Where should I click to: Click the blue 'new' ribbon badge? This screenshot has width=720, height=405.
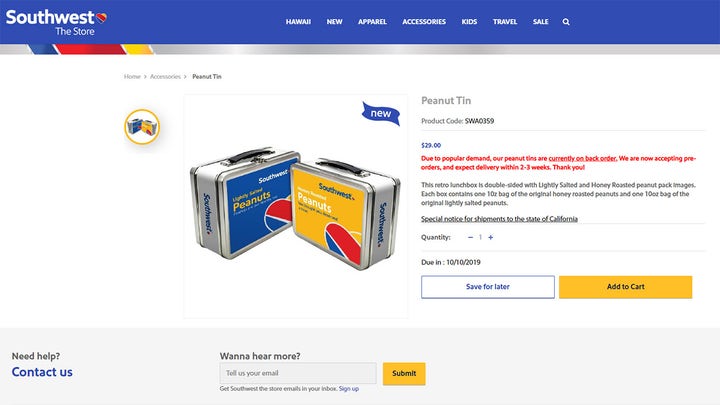(x=381, y=113)
